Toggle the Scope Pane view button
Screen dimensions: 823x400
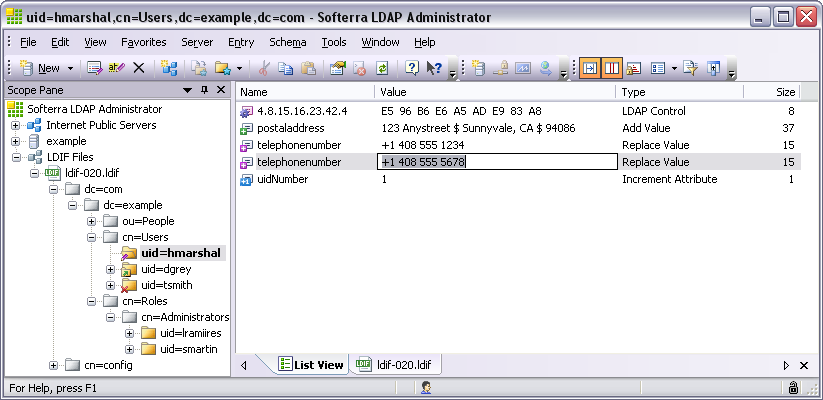[590, 68]
